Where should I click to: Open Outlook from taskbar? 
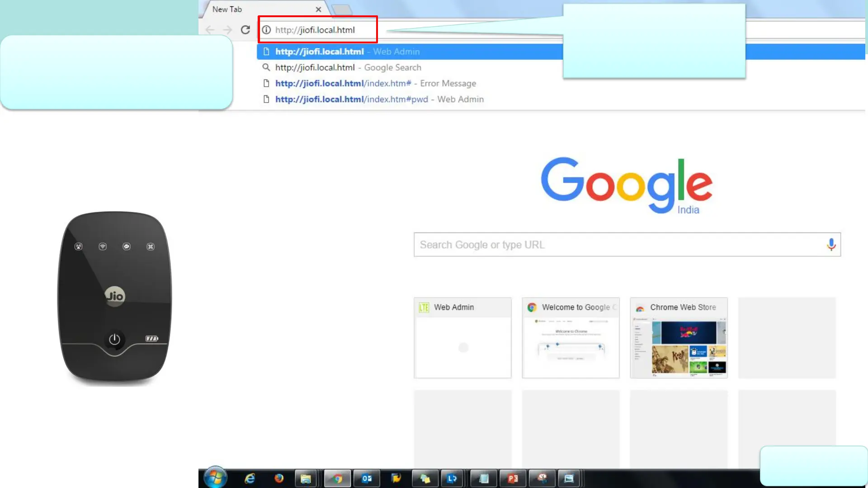click(367, 478)
